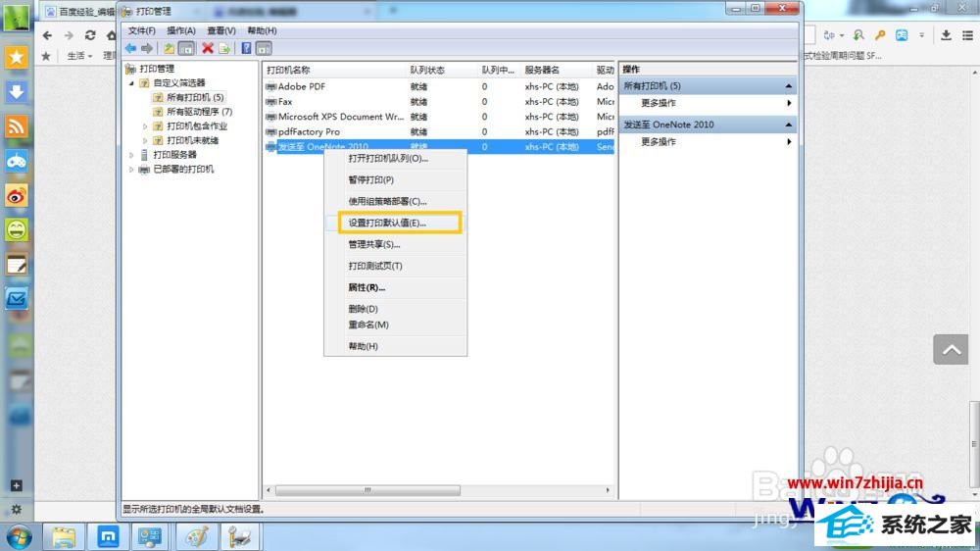Expand the 打印机未就绪 tree node
Image resolution: width=980 pixels, height=551 pixels.
coord(145,140)
